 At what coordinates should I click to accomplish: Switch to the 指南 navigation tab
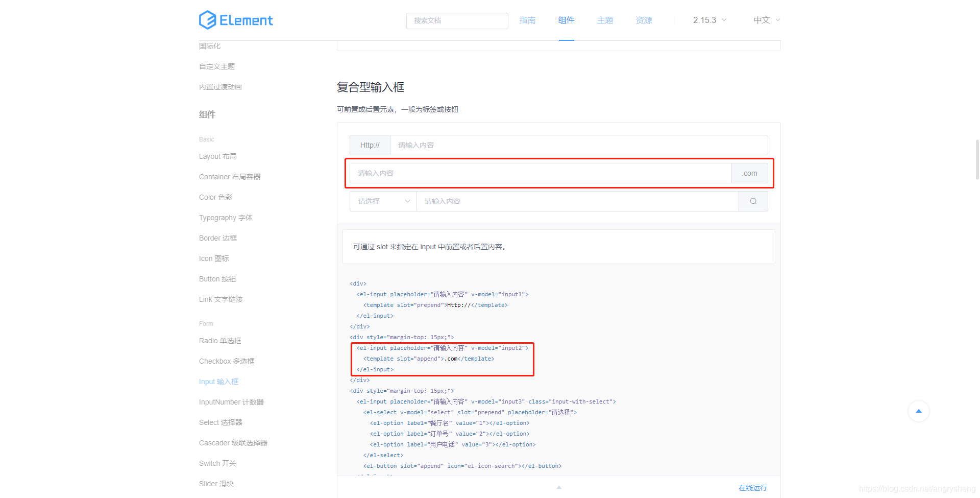pos(527,20)
